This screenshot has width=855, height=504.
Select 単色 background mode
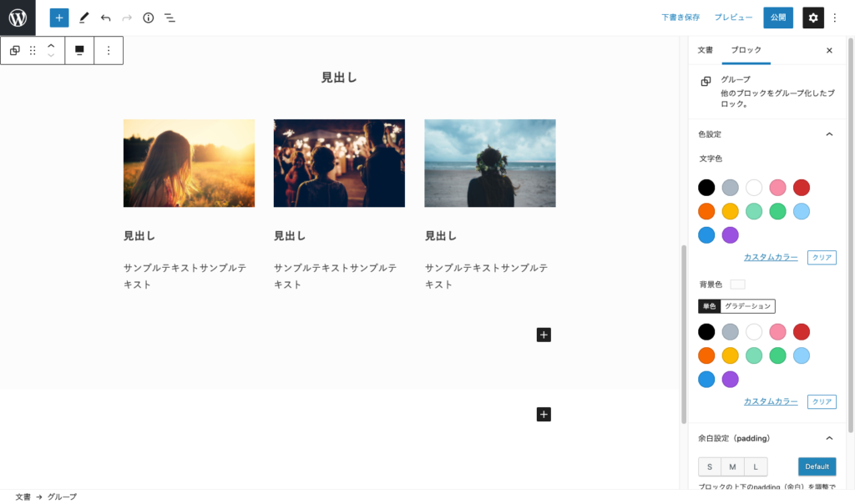tap(709, 306)
